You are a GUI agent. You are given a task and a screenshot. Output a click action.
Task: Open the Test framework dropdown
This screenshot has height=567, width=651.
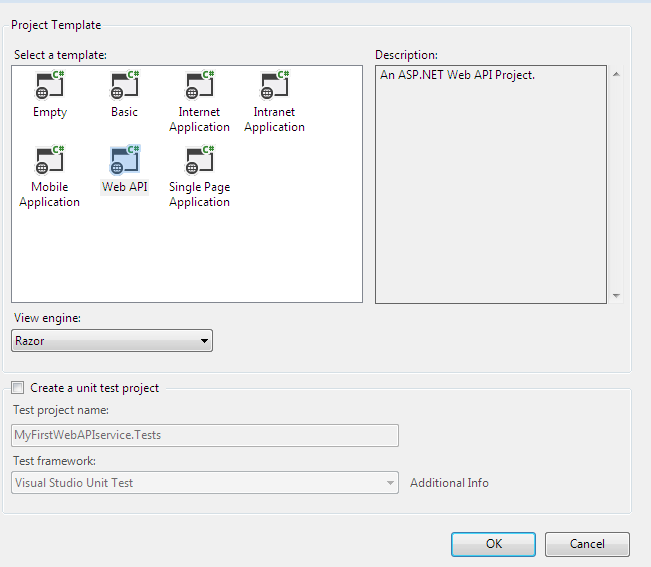pos(205,482)
